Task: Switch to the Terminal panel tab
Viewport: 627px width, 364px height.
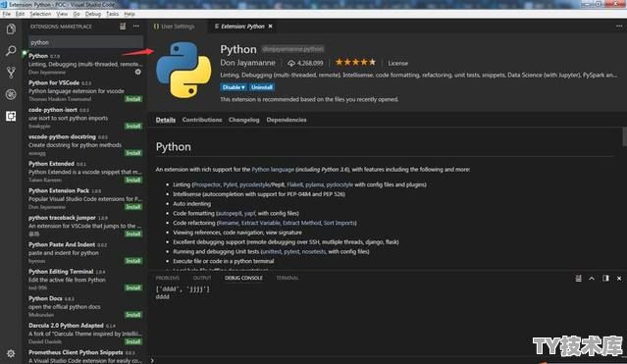Action: coord(287,278)
